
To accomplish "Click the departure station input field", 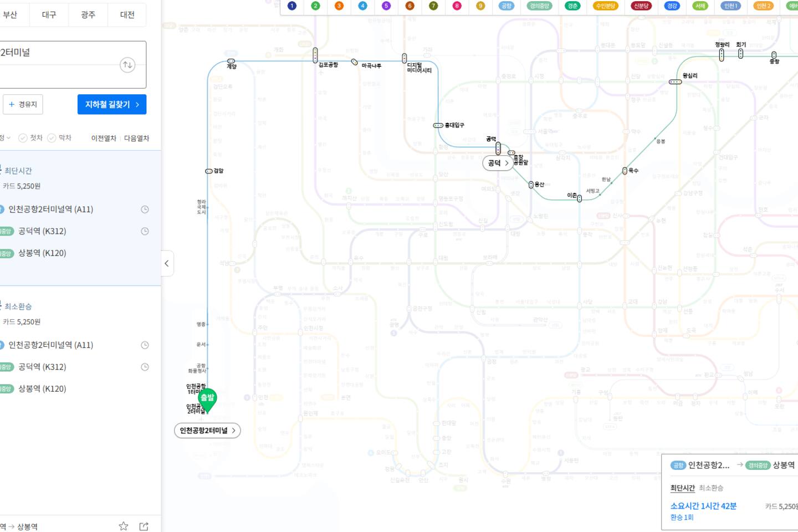I will [55, 53].
